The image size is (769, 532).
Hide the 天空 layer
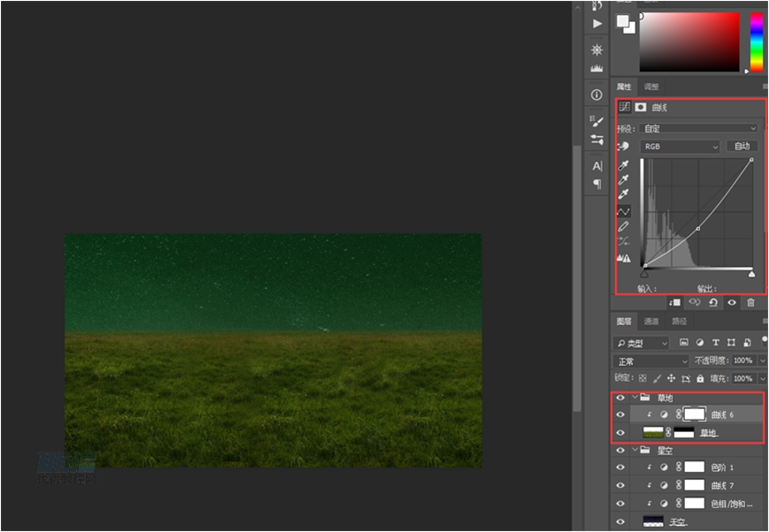click(621, 522)
